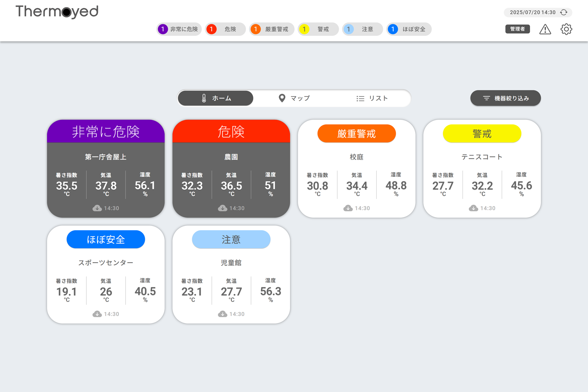
Task: Toggle the 非常に危険 status filter chip
Action: point(179,29)
